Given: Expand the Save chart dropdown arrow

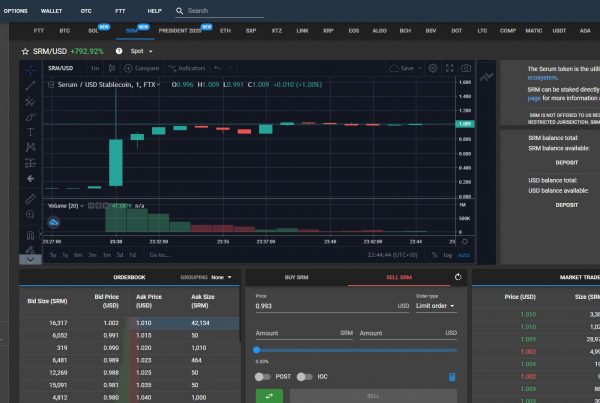Looking at the screenshot, I should pyautogui.click(x=420, y=68).
